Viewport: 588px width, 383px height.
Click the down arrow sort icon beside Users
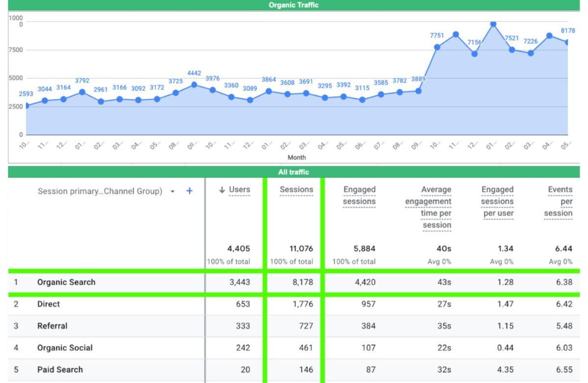tap(222, 190)
